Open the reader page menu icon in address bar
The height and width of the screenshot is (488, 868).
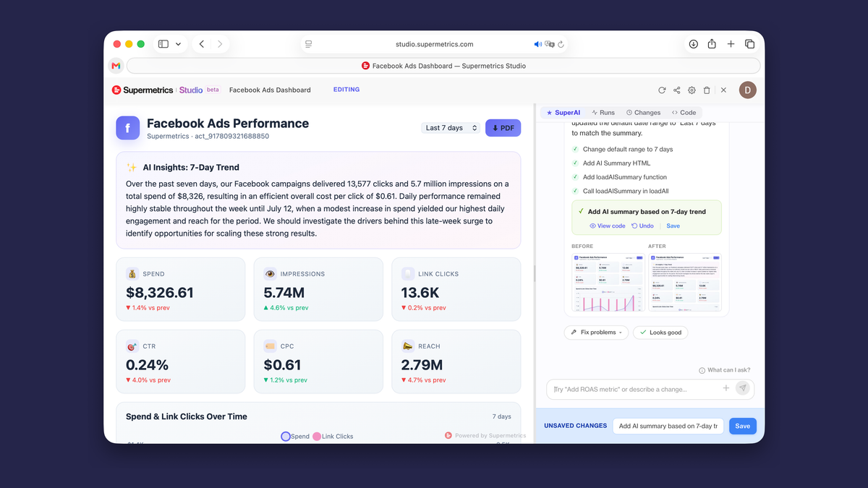click(x=308, y=44)
